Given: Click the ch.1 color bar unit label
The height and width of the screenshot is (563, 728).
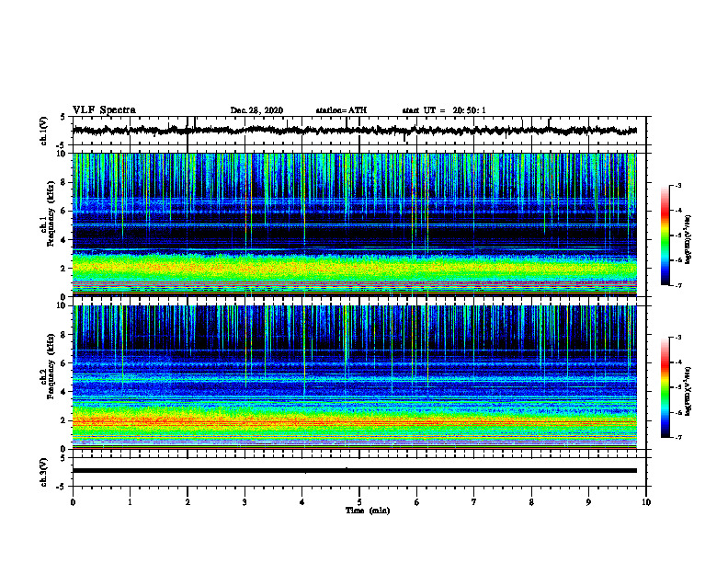Looking at the screenshot, I should 688,239.
